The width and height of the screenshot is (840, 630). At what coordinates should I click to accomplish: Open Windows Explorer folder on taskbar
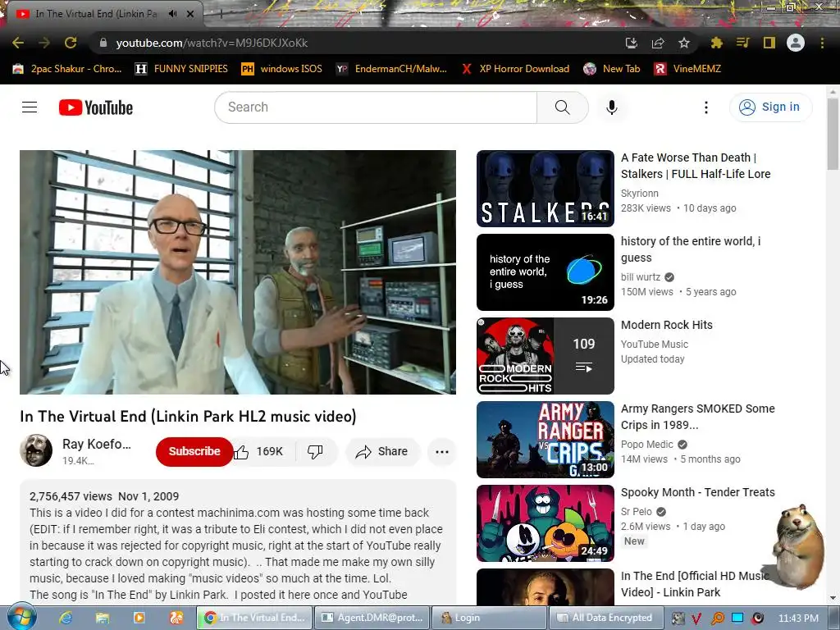coord(103,618)
